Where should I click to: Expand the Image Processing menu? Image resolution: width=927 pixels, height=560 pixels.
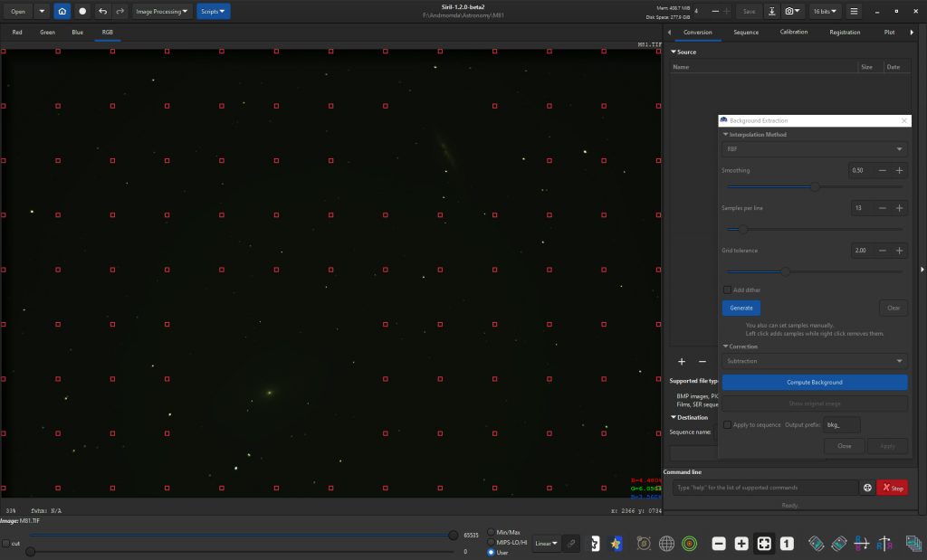162,12
